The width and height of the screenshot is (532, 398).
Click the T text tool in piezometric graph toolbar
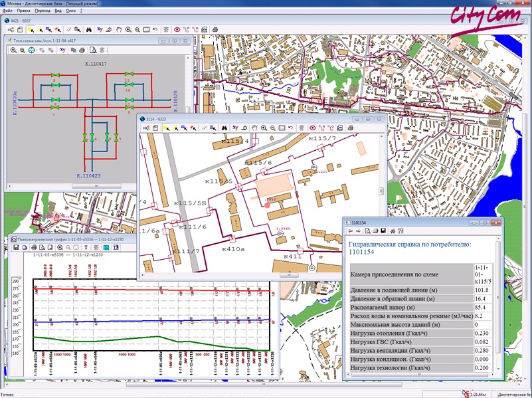click(x=86, y=247)
